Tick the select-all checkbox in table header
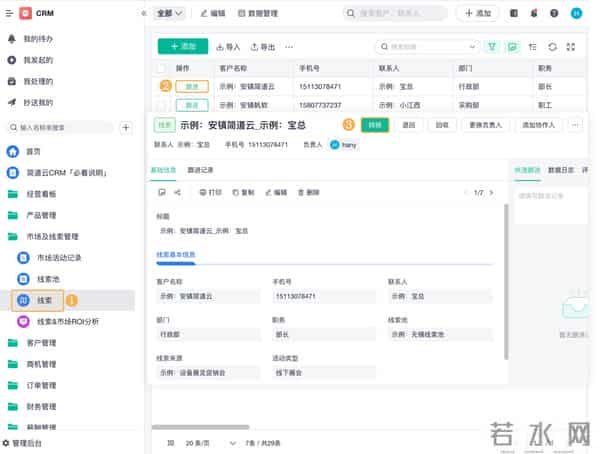Image resolution: width=600 pixels, height=454 pixels. coord(161,68)
